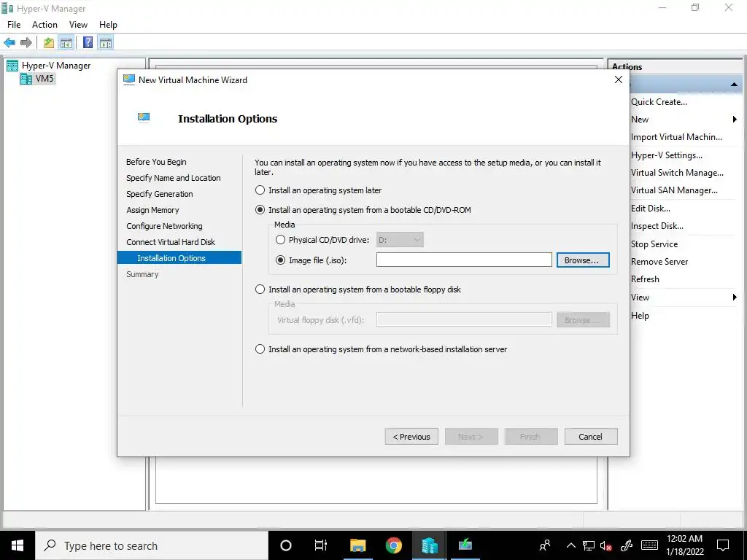Click Browse button for ISO image file
This screenshot has width=747, height=560.
coord(583,260)
